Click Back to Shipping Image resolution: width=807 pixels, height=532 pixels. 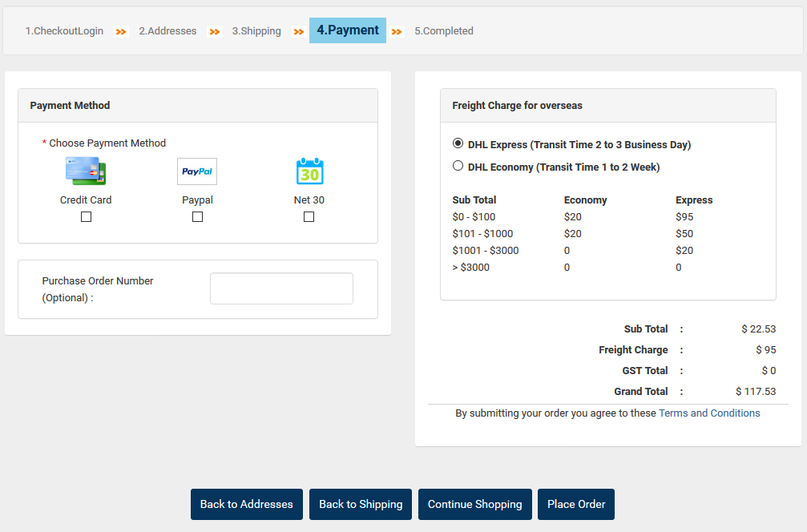[360, 504]
